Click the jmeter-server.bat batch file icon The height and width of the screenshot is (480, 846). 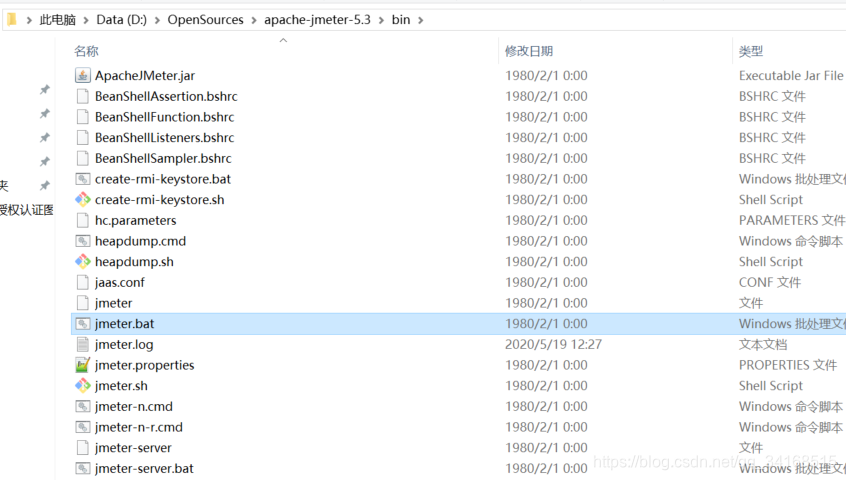pos(83,468)
